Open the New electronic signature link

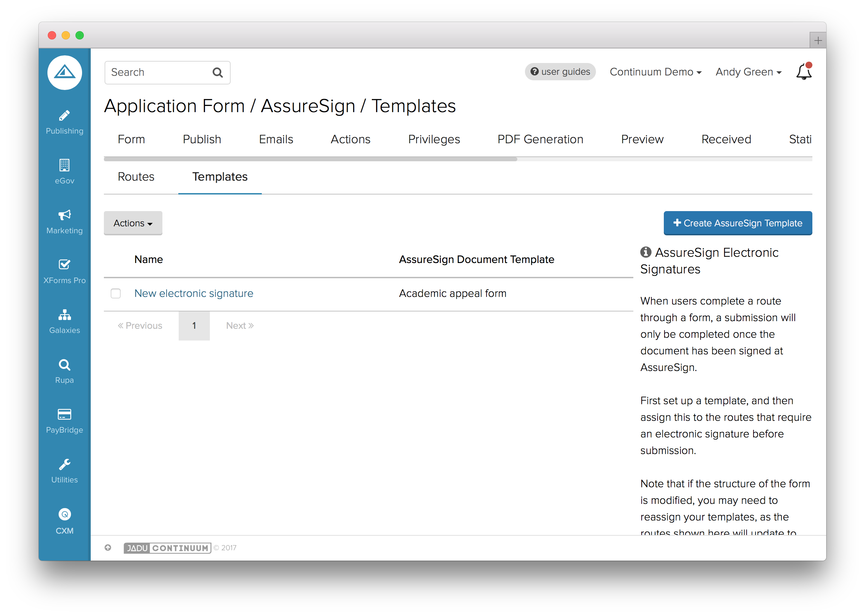pos(194,293)
